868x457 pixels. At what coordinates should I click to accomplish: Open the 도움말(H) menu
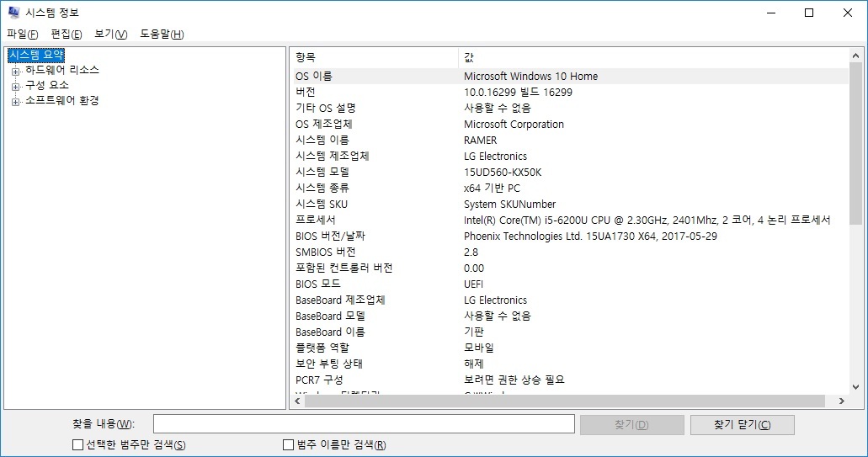(x=162, y=34)
